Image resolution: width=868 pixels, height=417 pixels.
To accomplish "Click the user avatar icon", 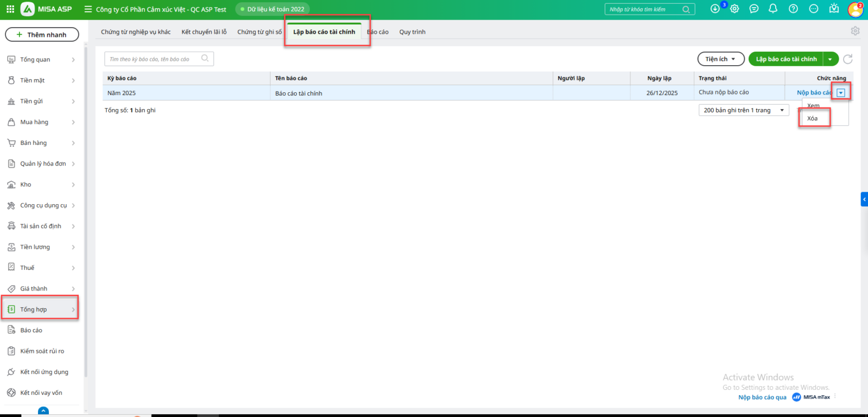I will 855,9.
